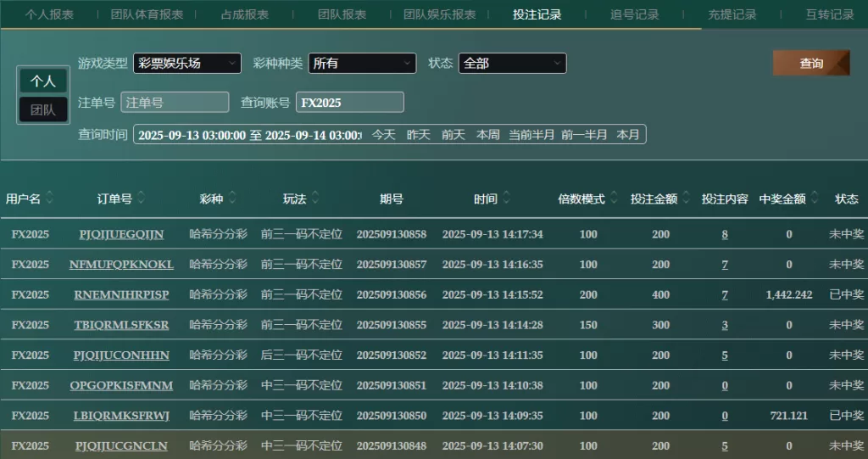Select the 个人 view toggle

(43, 81)
